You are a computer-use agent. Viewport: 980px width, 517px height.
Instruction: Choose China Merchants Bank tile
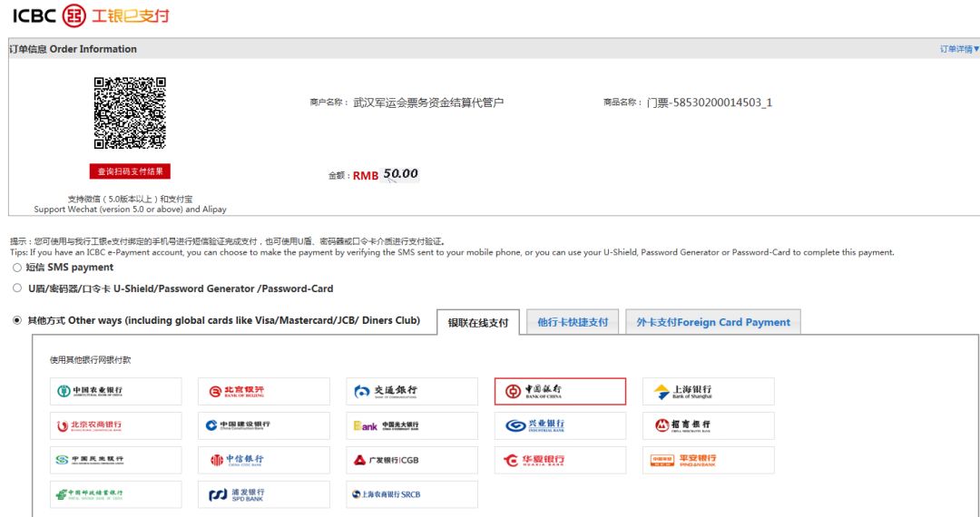[x=708, y=425]
